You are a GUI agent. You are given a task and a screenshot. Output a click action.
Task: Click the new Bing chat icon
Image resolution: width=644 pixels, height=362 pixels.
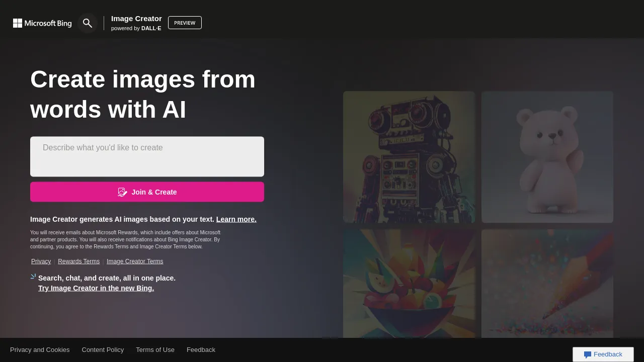point(33,276)
